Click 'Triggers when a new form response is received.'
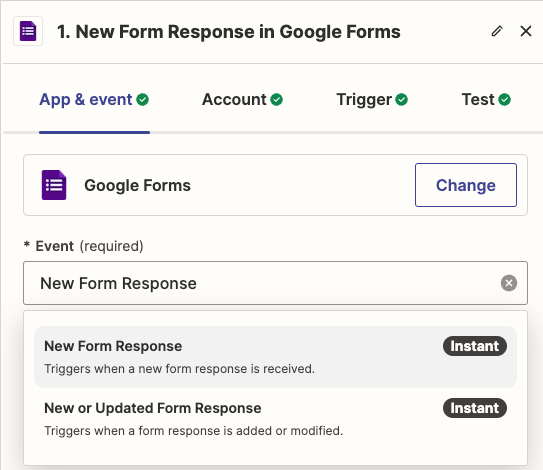 pyautogui.click(x=179, y=369)
